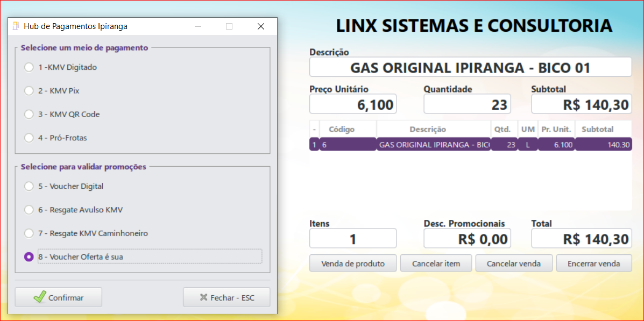Click the row number cell showing 1
Viewport: 644px width, 321px height.
314,145
